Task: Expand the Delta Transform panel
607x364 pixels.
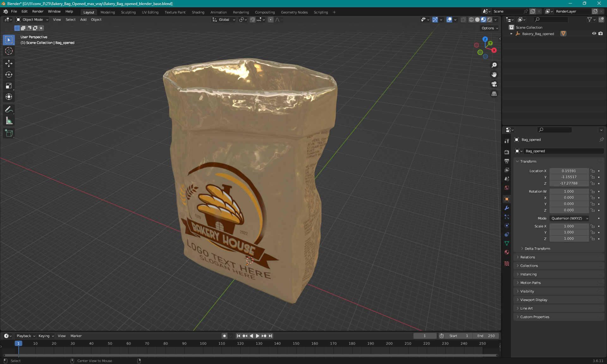Action: point(537,249)
